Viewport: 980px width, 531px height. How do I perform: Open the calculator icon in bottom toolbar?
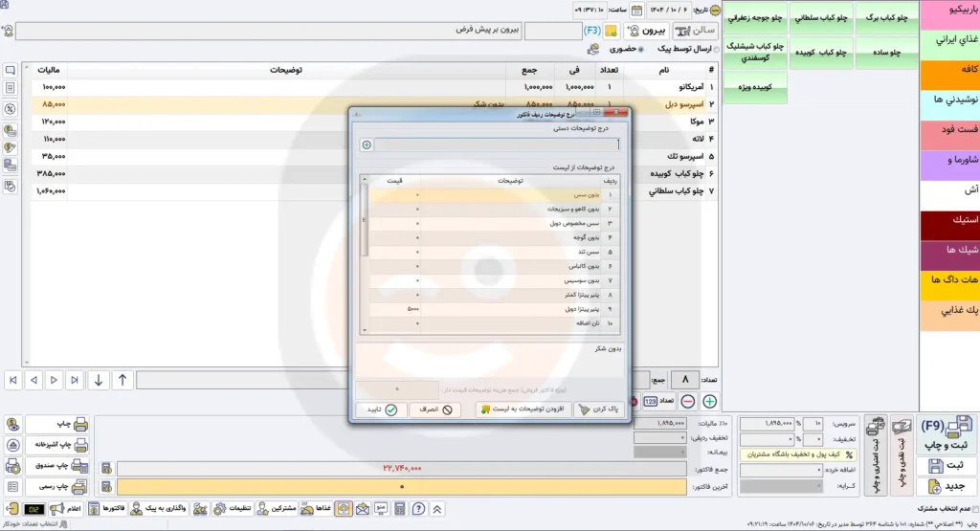(x=399, y=509)
